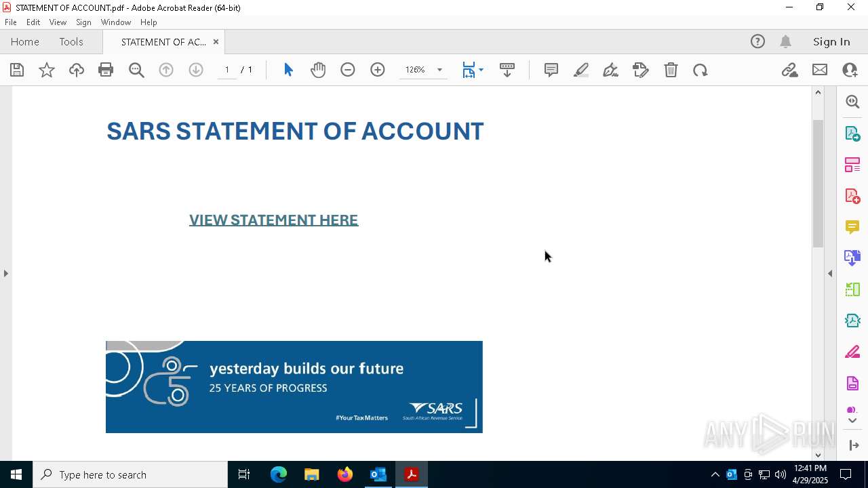Click the page number input field

pyautogui.click(x=227, y=70)
